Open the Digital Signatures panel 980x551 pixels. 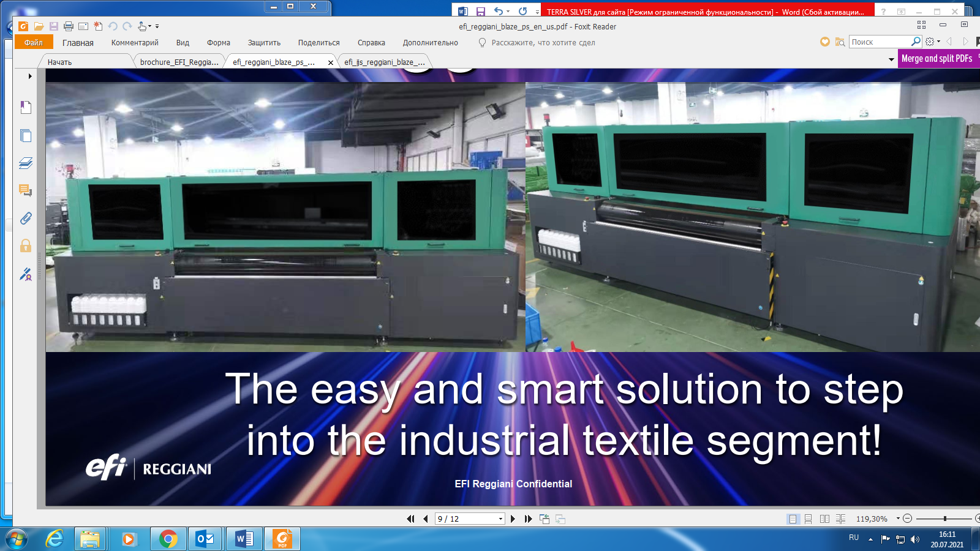[x=26, y=274]
